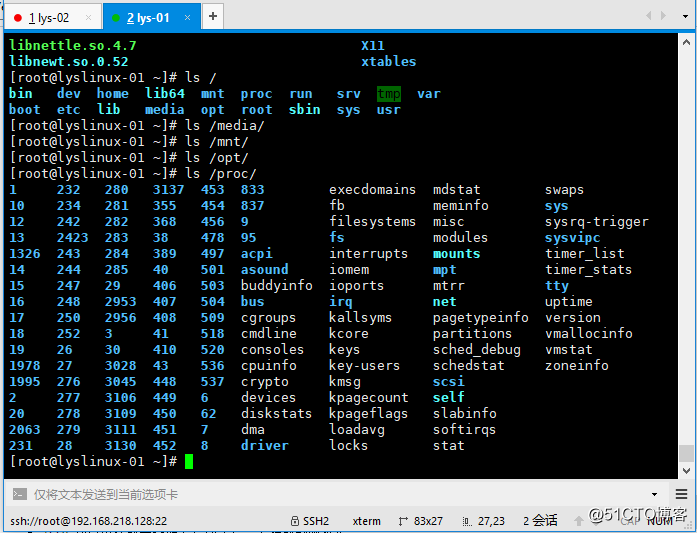Click the key-users entry
697x533 pixels.
pos(365,365)
